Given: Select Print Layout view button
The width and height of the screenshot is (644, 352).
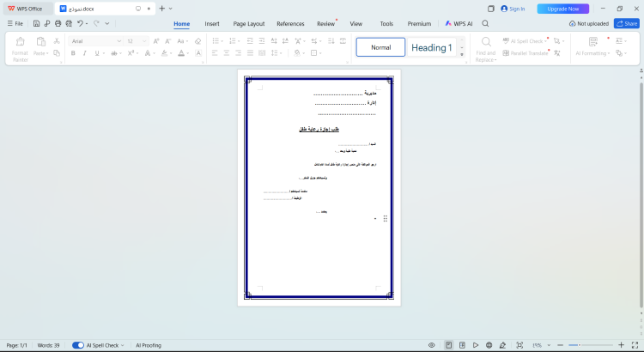Looking at the screenshot, I should click(x=448, y=345).
